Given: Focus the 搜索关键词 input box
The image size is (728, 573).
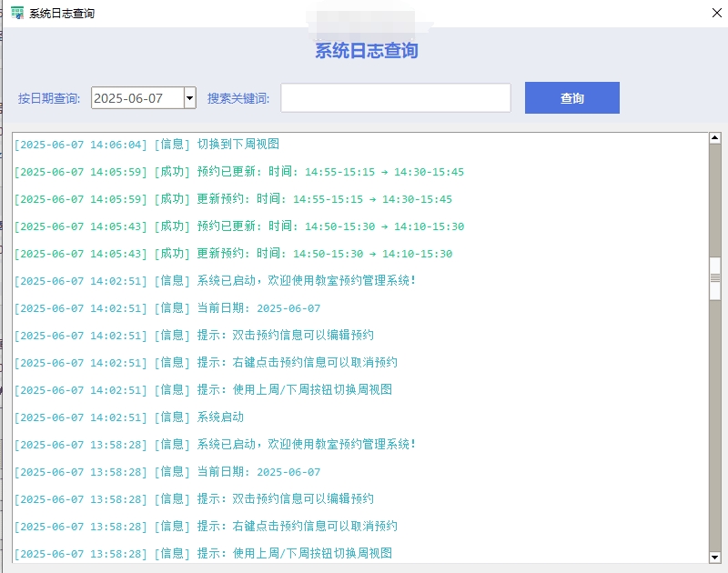Looking at the screenshot, I should 395,98.
